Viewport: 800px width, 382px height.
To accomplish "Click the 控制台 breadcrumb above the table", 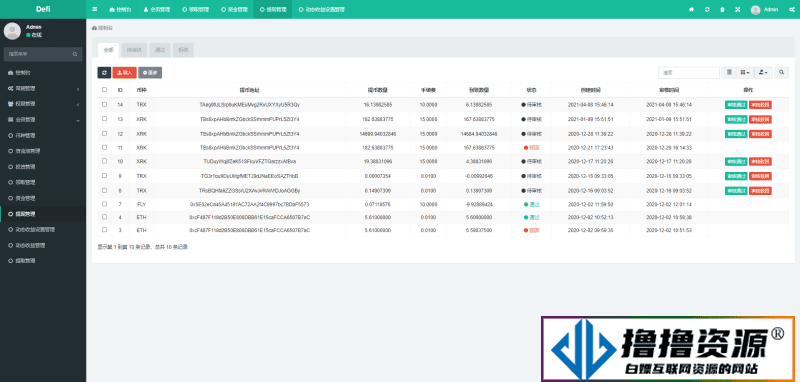I will (103, 28).
